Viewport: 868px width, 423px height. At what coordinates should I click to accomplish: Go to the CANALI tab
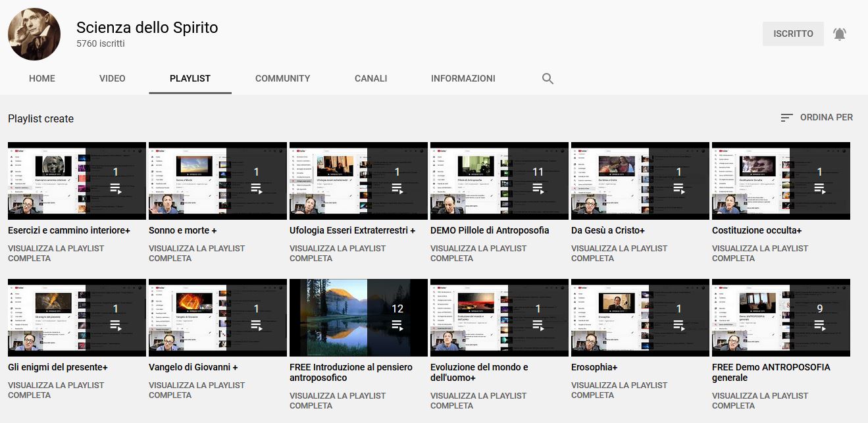click(x=370, y=78)
